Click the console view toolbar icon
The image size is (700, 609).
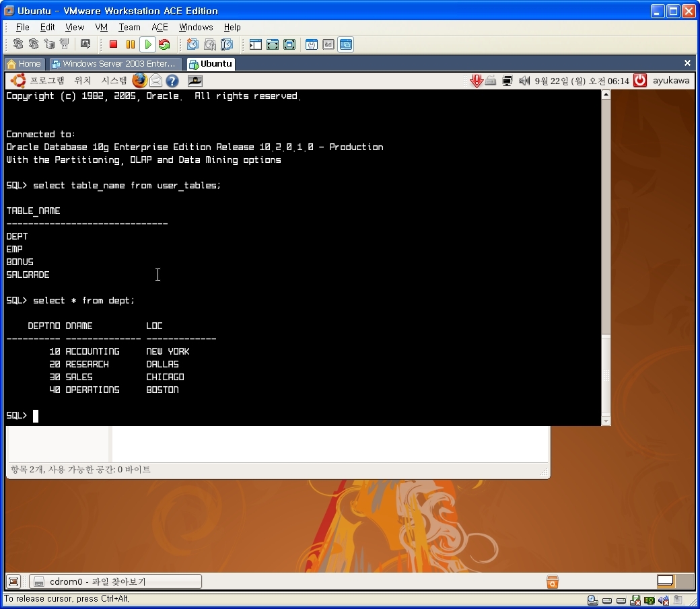click(346, 44)
